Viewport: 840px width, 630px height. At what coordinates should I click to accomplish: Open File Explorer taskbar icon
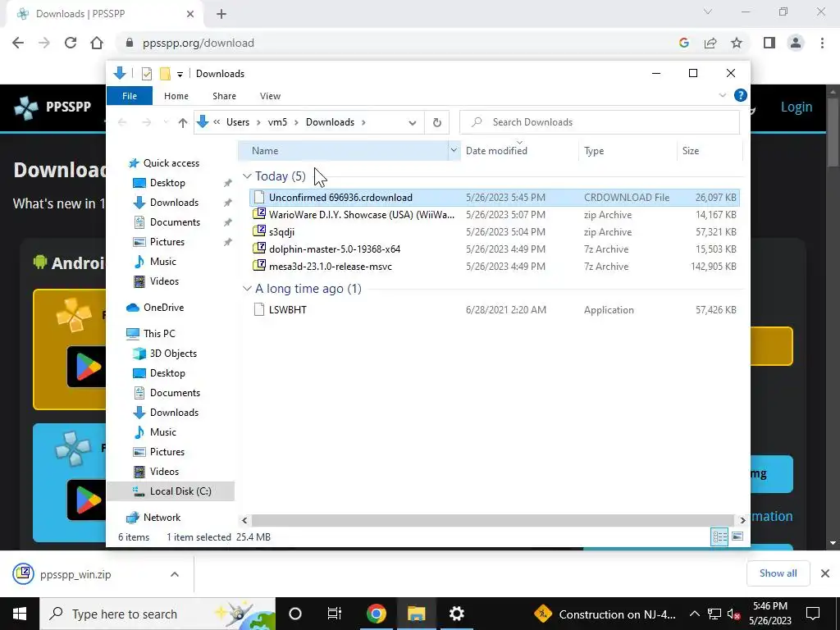click(416, 614)
